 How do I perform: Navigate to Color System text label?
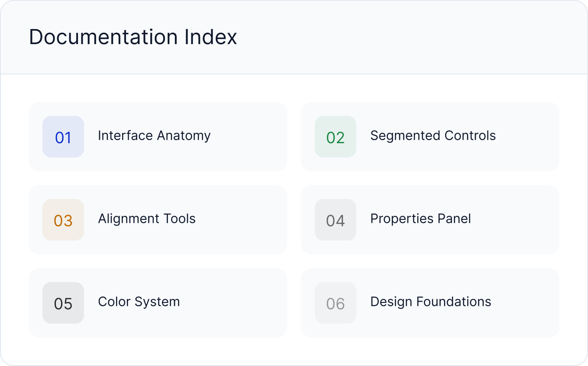[139, 302]
